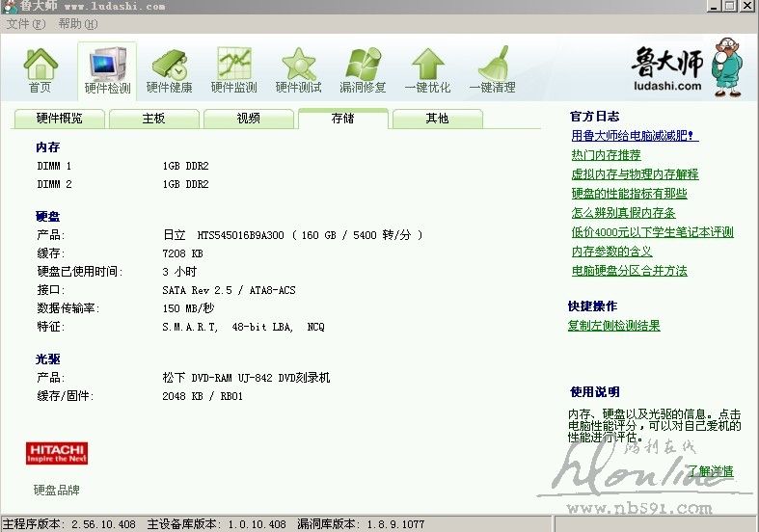Select DIMM 1 memory row label
Image resolution: width=759 pixels, height=532 pixels.
[54, 166]
